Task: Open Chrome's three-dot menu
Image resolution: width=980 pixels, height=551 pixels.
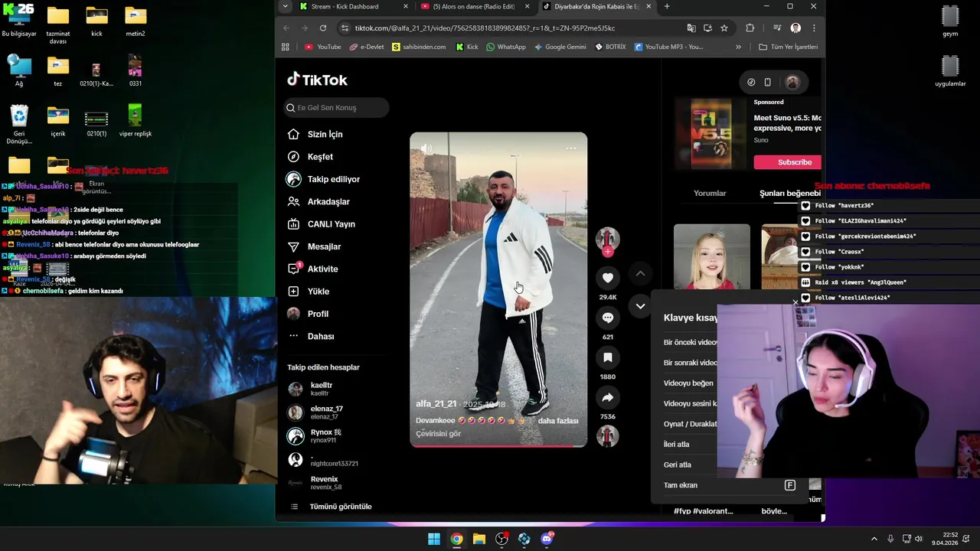Action: tap(813, 28)
